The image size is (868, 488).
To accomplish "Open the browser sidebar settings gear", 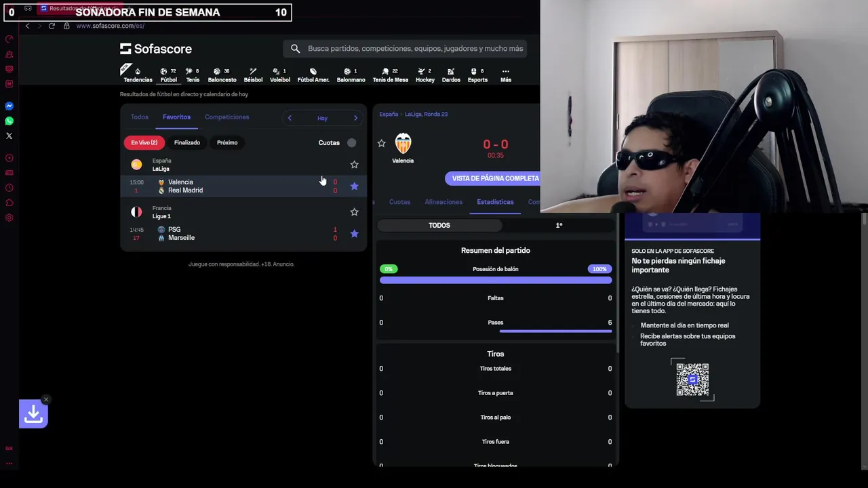I will 9,218.
